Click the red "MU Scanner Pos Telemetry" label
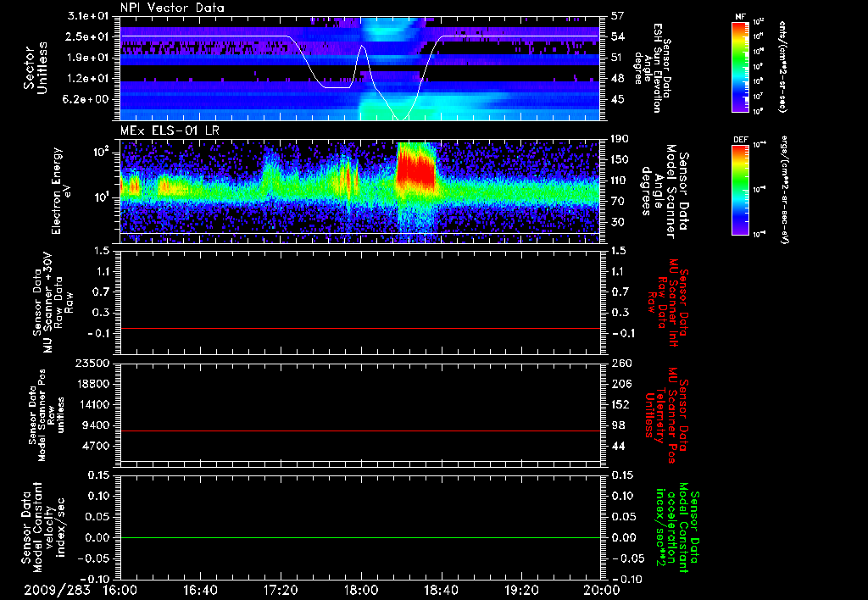 click(x=667, y=415)
